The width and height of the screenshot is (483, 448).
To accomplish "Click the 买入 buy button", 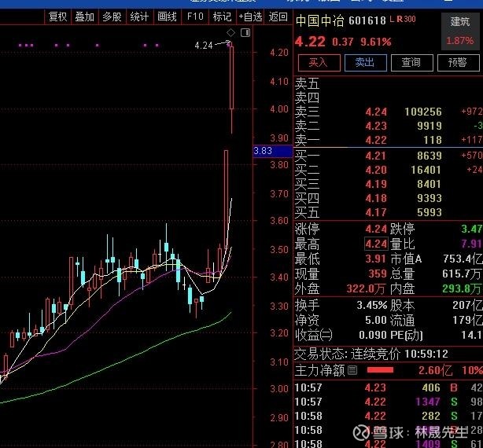I will click(x=319, y=63).
